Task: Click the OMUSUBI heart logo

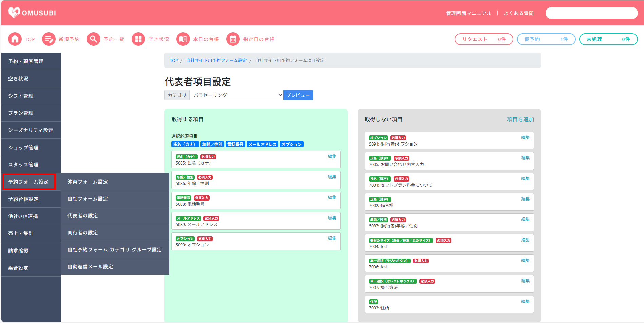Action: 14,13
